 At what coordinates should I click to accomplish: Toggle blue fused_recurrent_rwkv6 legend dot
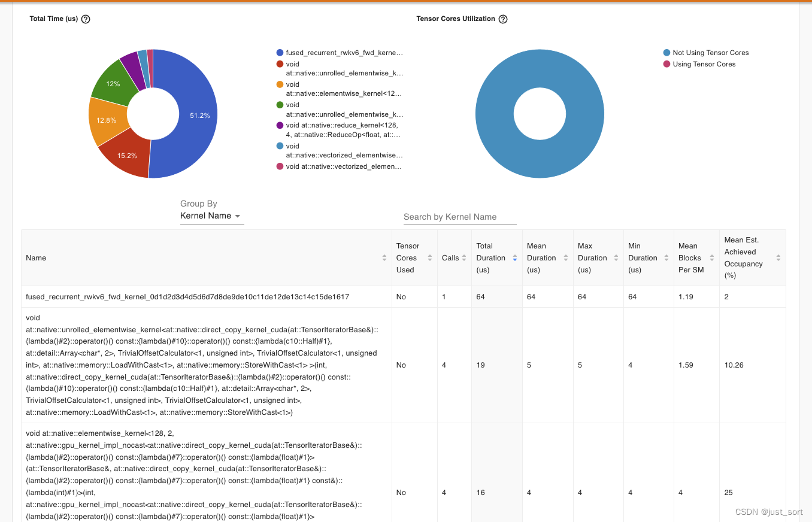(x=280, y=53)
